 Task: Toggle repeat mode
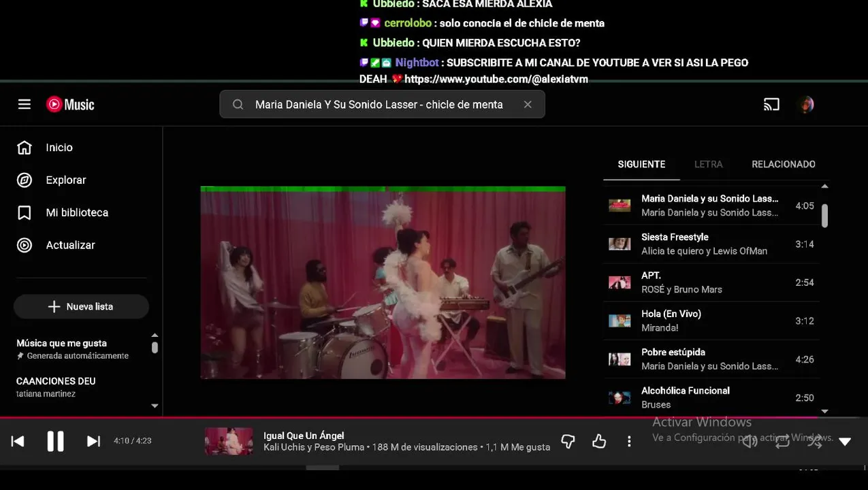pyautogui.click(x=782, y=442)
